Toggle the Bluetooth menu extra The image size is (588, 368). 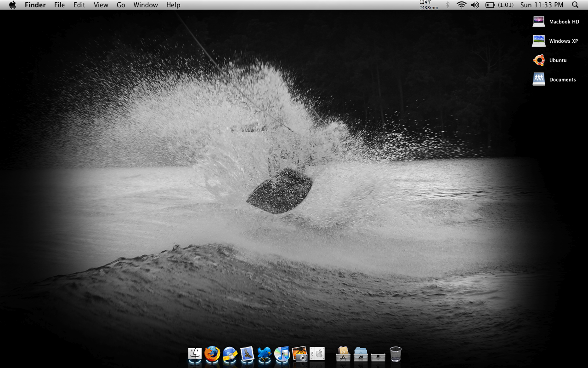(448, 5)
